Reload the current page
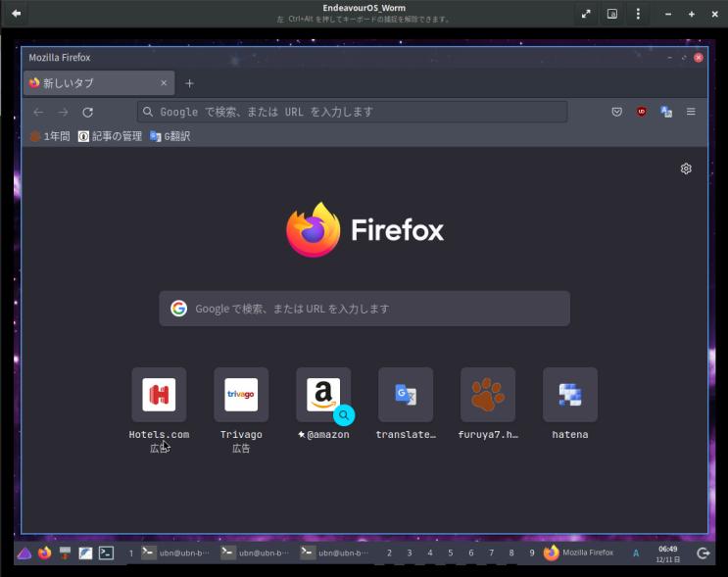Screen dimensions: 728x577 pos(88,112)
